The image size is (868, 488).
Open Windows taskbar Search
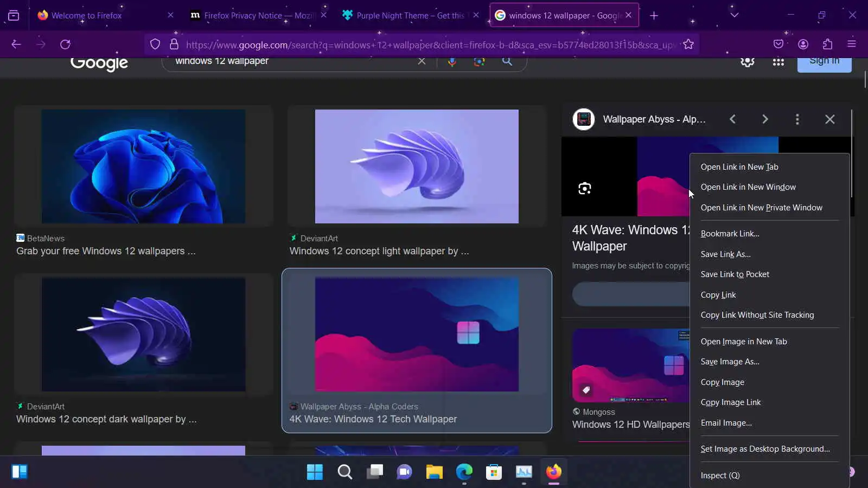point(345,472)
